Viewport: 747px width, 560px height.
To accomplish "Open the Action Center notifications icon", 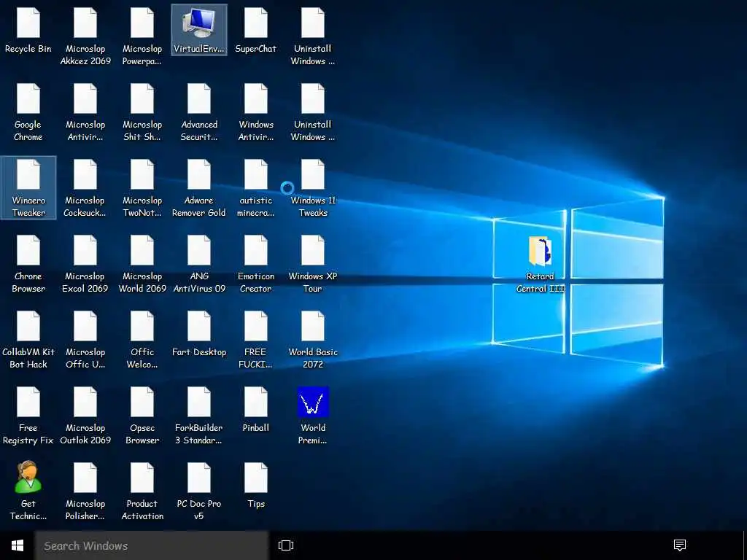I will tap(680, 545).
